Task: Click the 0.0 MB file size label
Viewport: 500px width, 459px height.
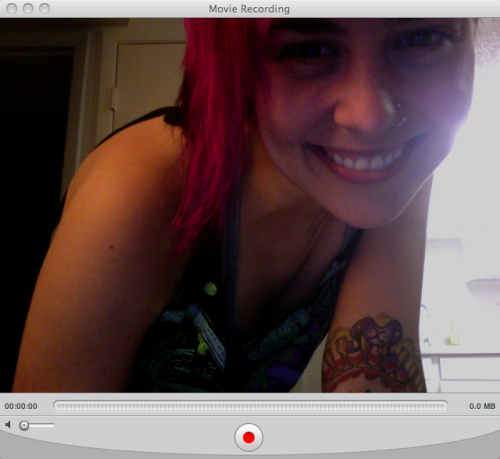Action: tap(482, 406)
